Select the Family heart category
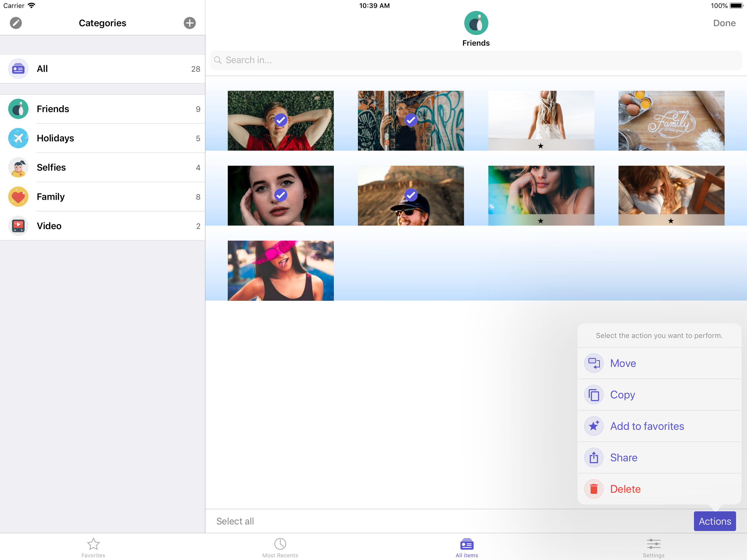The height and width of the screenshot is (560, 747). (x=18, y=197)
